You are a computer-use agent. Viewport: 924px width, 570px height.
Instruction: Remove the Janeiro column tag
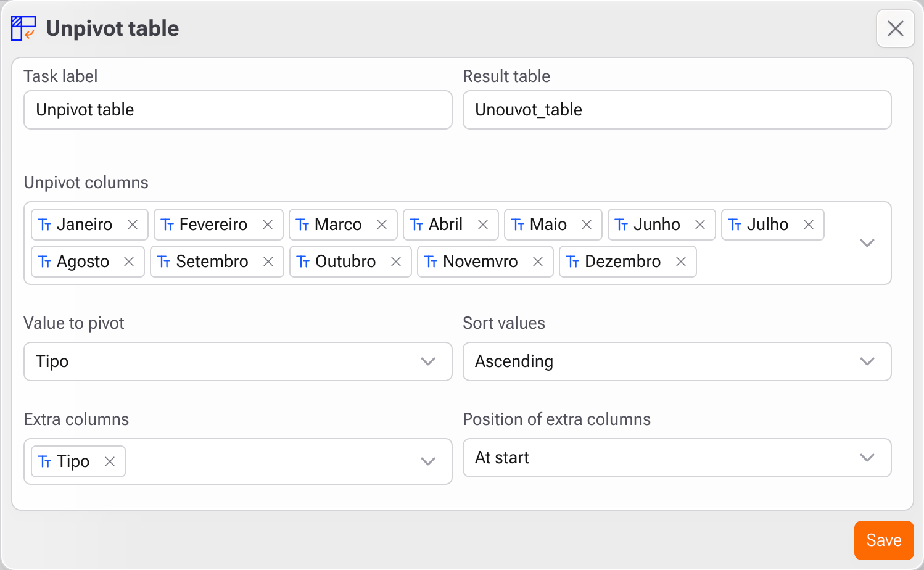point(133,225)
